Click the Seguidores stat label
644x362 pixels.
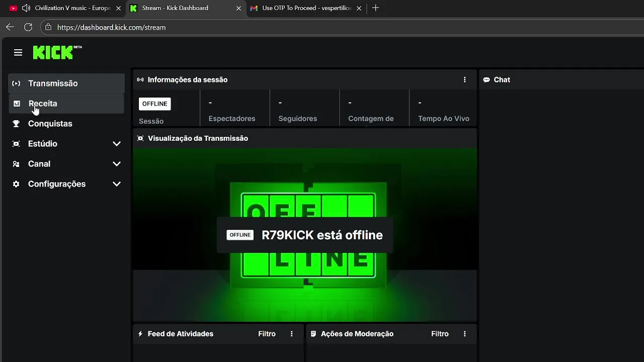coord(298,119)
